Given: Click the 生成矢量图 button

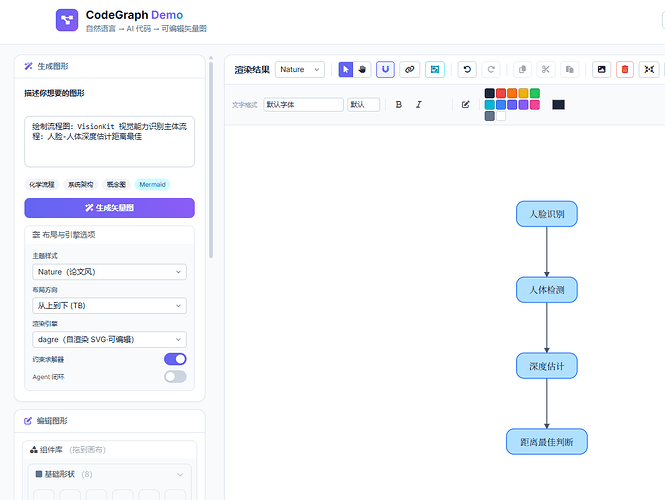Looking at the screenshot, I should 109,208.
